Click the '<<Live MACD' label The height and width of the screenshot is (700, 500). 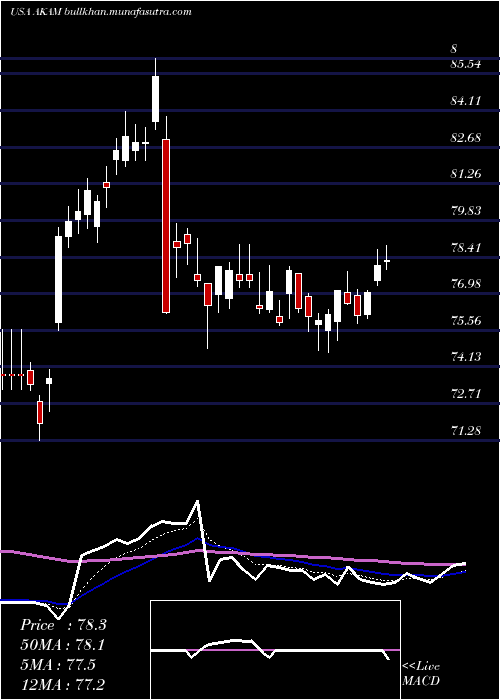coord(421,673)
